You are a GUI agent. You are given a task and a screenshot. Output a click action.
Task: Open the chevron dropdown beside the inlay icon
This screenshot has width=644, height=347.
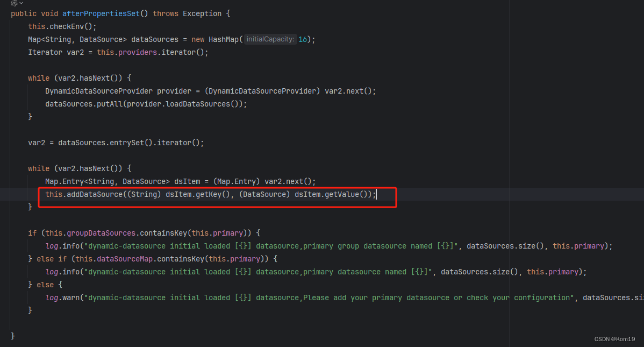point(22,3)
